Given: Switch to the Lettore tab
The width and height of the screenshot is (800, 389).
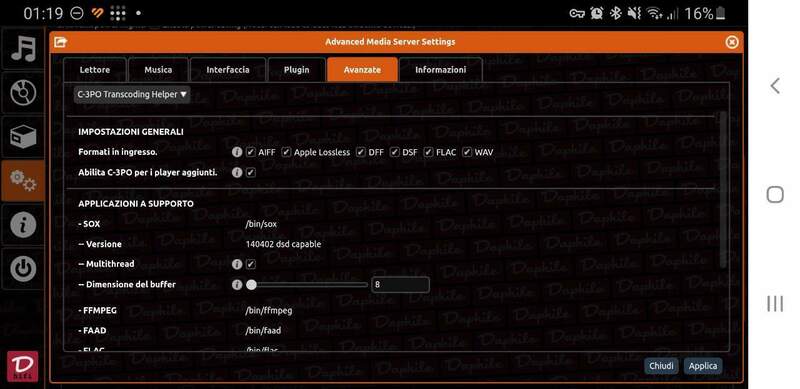Looking at the screenshot, I should 95,70.
